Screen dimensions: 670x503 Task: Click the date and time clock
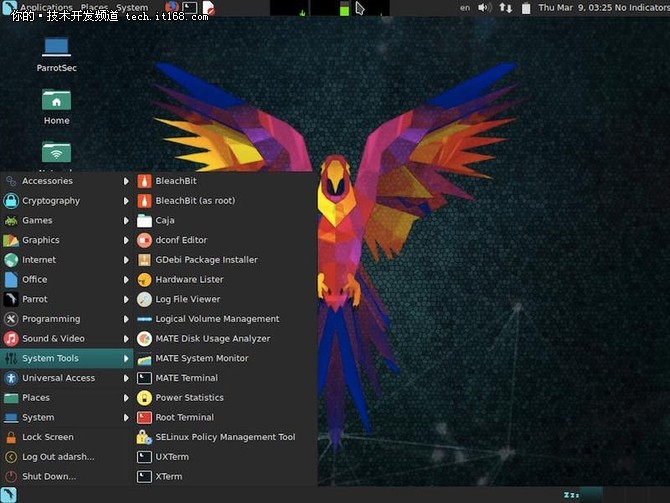pos(575,8)
